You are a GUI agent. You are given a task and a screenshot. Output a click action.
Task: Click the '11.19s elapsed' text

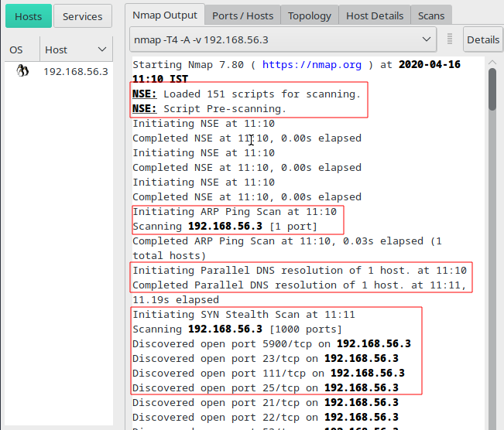tap(176, 300)
